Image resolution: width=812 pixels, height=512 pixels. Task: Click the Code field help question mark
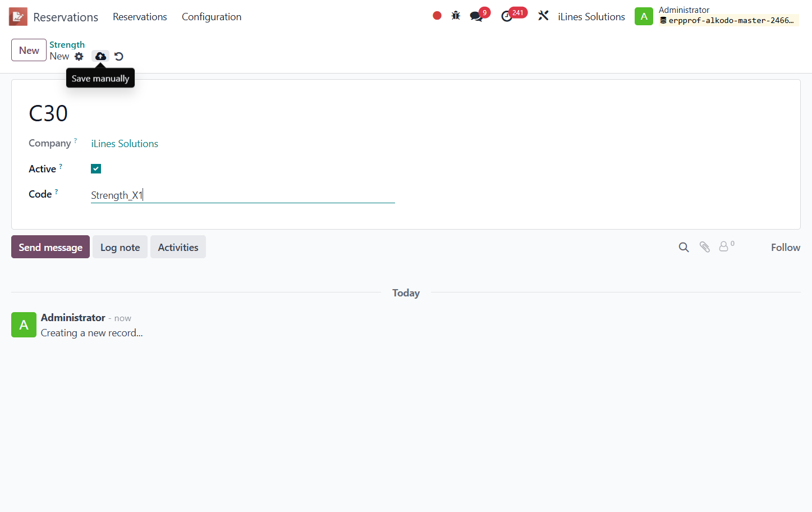56,191
